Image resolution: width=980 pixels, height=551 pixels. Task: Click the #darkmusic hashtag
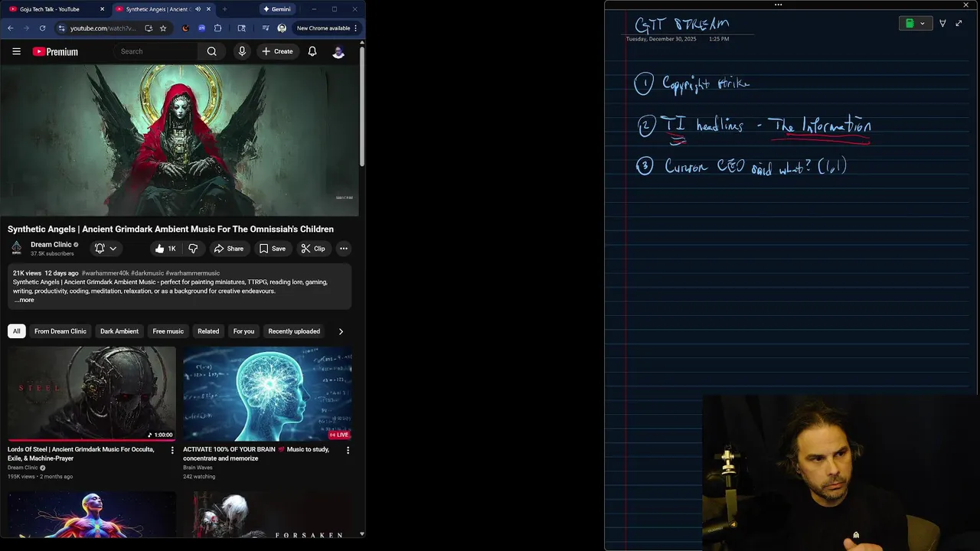pyautogui.click(x=147, y=273)
